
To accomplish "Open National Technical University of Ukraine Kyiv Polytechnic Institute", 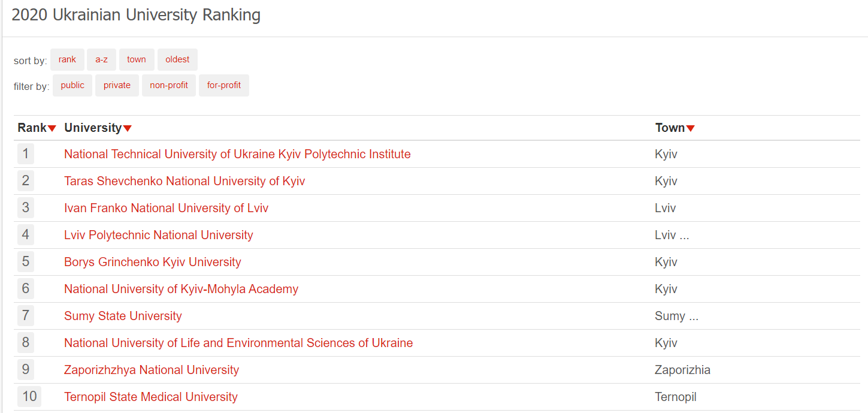I will tap(237, 154).
